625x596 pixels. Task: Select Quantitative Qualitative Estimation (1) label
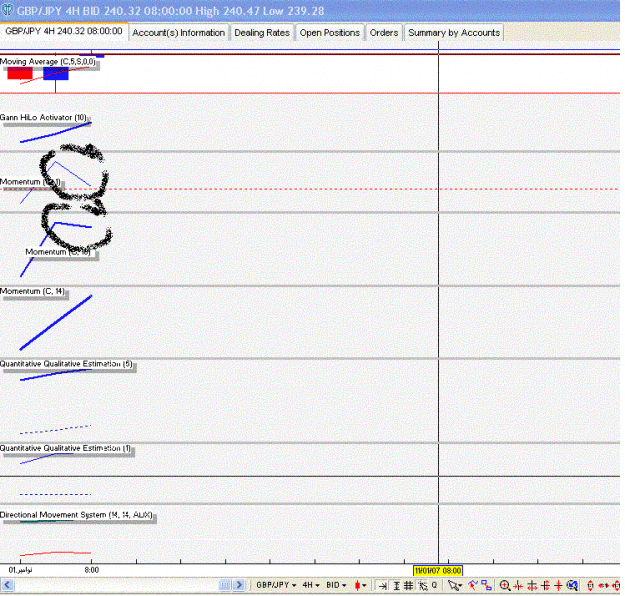pyautogui.click(x=65, y=448)
